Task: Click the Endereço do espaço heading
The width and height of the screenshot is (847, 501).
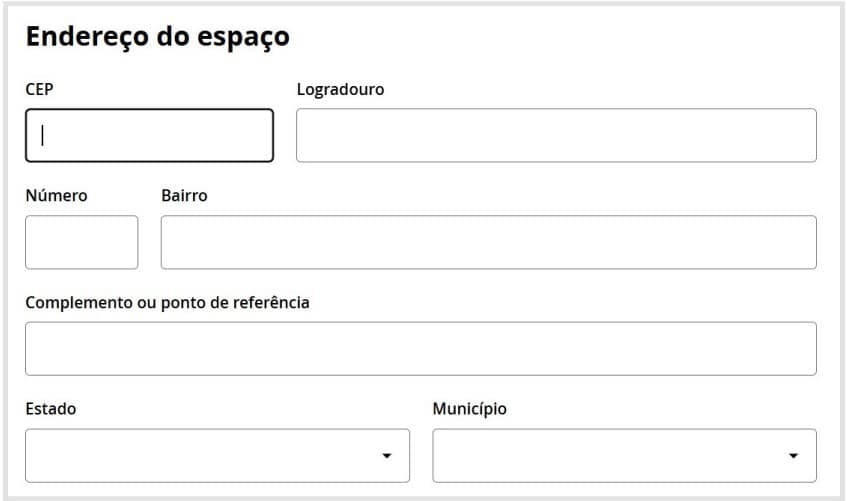Action: pyautogui.click(x=157, y=37)
